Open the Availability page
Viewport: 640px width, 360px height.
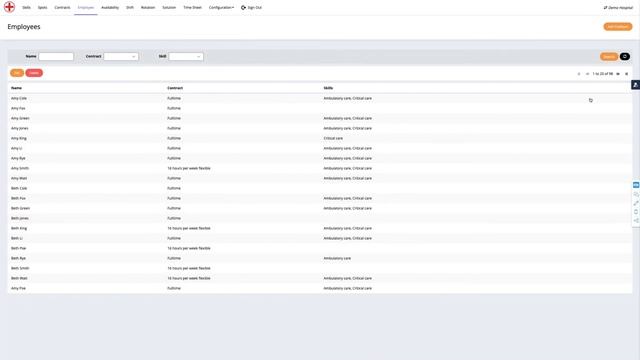(x=110, y=7)
